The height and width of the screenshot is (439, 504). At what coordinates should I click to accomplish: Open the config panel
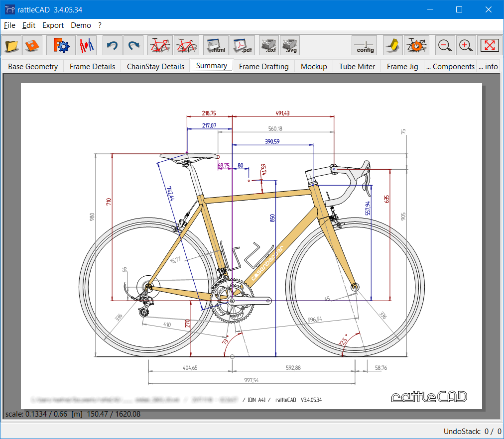click(365, 45)
